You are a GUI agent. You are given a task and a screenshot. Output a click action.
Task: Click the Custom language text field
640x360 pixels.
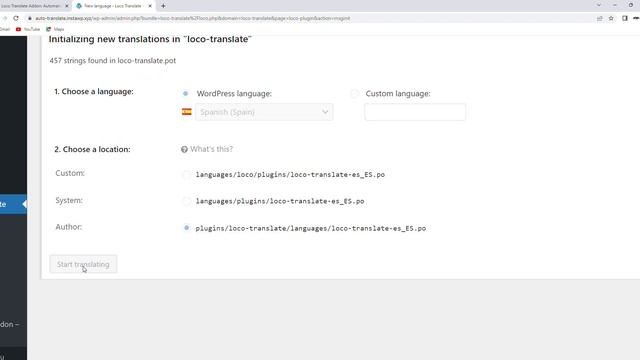click(415, 112)
